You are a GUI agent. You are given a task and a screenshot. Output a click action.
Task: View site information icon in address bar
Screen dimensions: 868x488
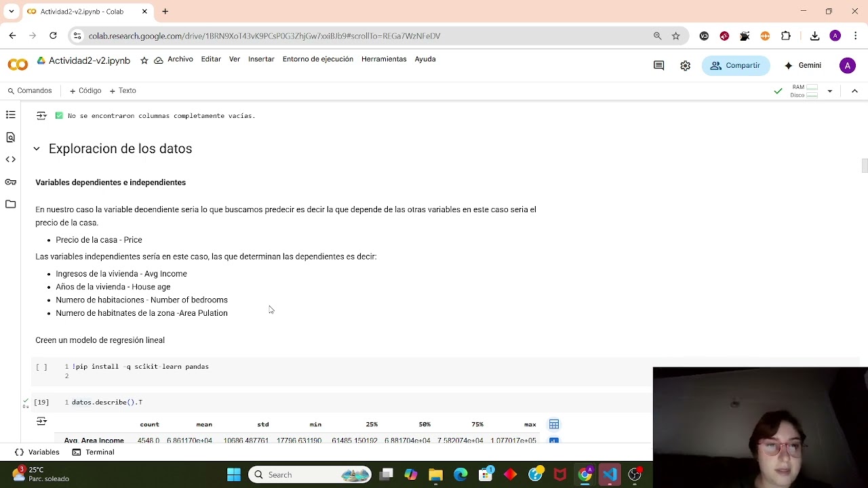tap(77, 36)
